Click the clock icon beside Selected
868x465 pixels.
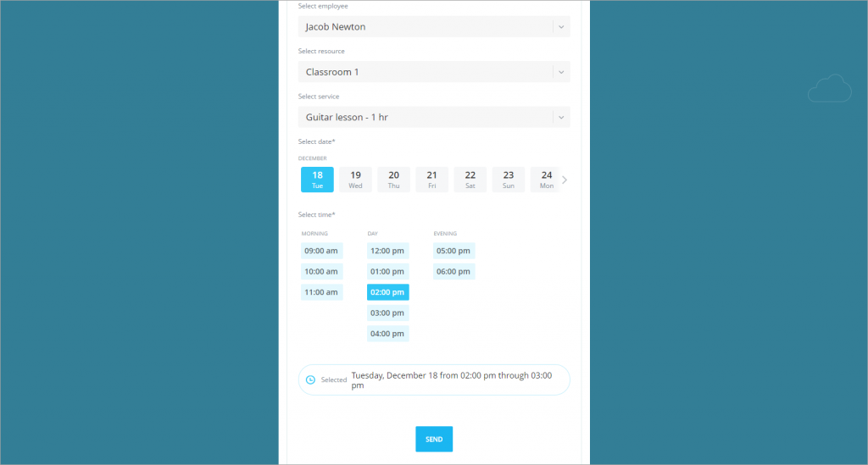pyautogui.click(x=310, y=379)
